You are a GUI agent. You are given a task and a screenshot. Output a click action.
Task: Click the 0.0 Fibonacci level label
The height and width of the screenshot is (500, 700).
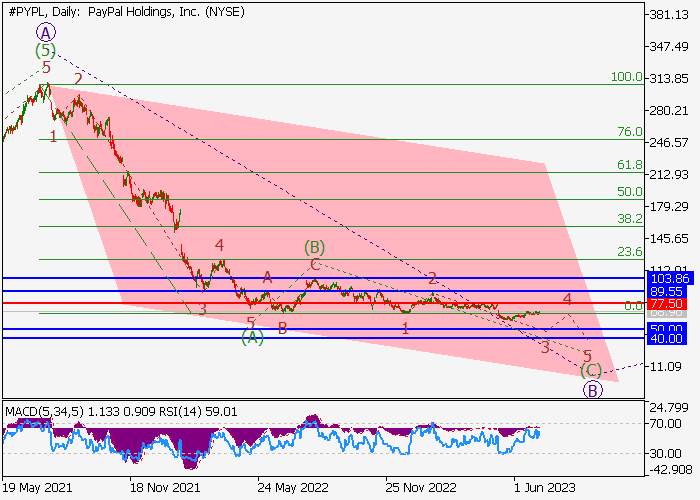click(x=633, y=306)
